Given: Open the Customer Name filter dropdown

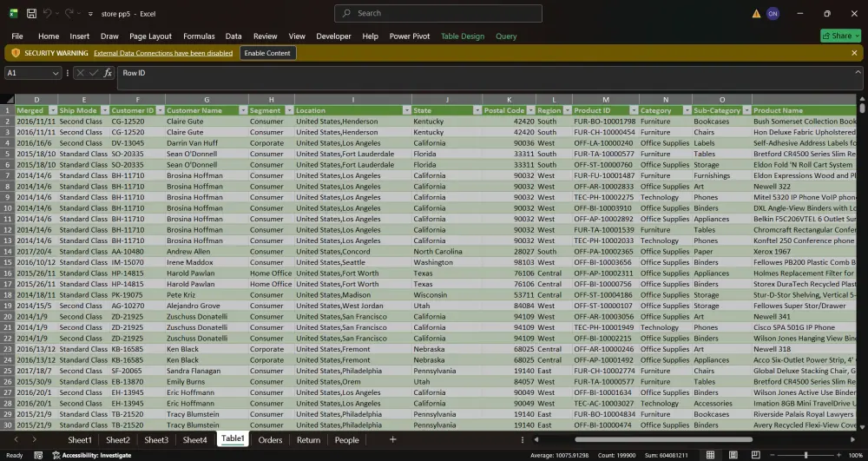Looking at the screenshot, I should click(242, 110).
